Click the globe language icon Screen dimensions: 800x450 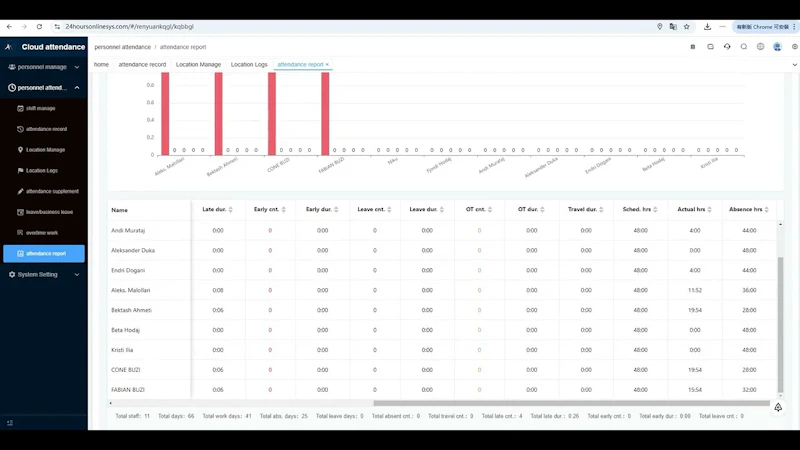click(761, 46)
